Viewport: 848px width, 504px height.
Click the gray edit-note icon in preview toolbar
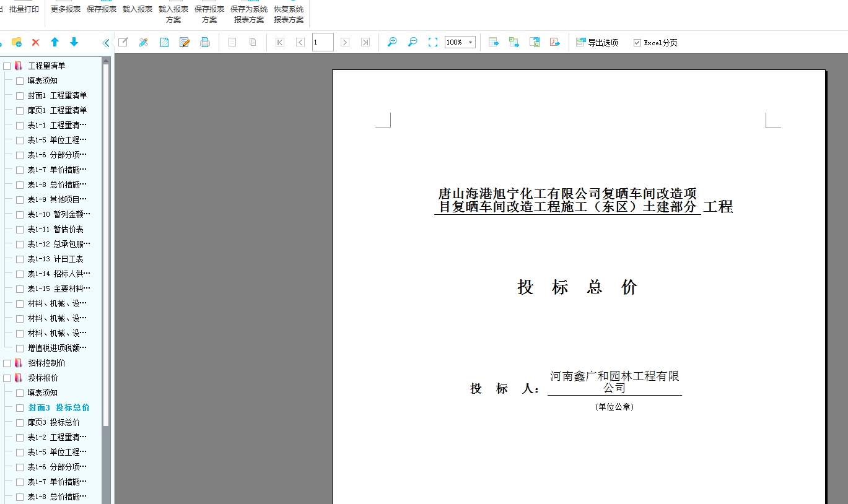123,42
